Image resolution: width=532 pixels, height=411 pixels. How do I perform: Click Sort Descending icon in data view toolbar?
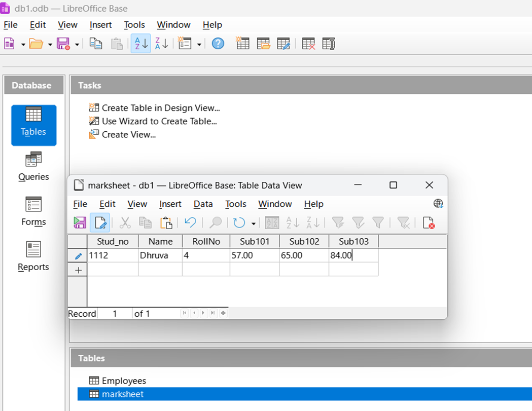(313, 223)
